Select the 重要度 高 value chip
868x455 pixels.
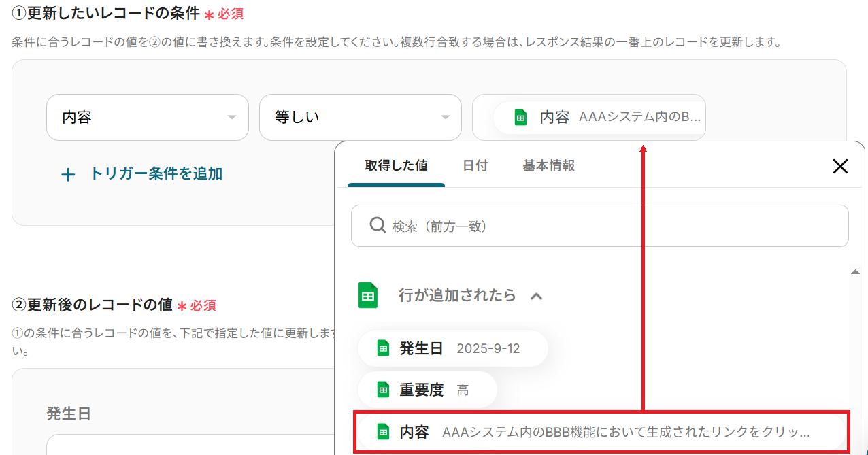coord(428,390)
